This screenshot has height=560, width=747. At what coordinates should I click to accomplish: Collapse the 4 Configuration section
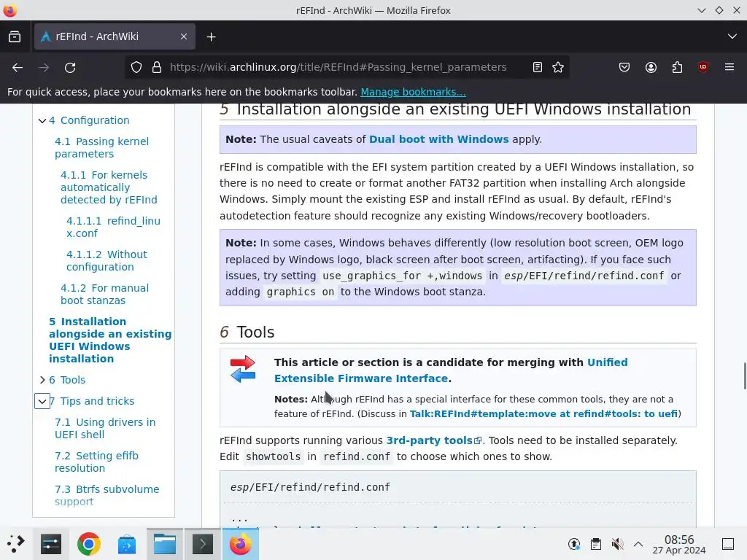(42, 120)
